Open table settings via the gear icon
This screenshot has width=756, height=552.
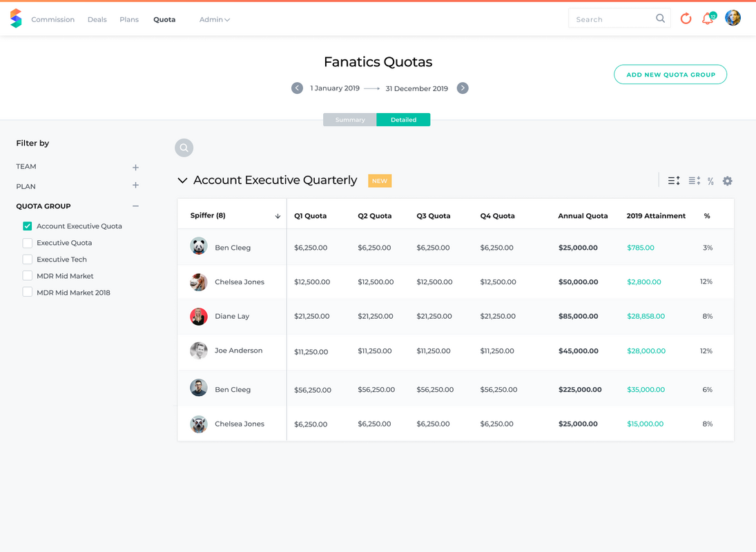tap(727, 180)
